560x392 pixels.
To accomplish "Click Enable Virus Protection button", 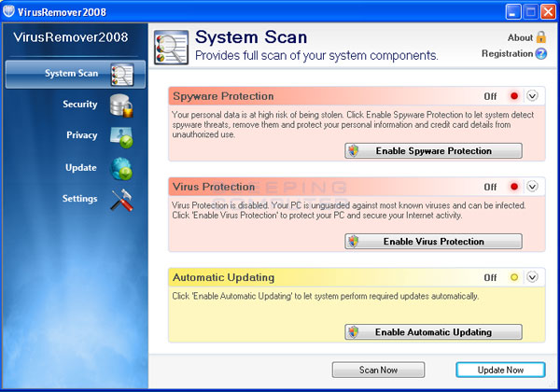I will pos(433,242).
